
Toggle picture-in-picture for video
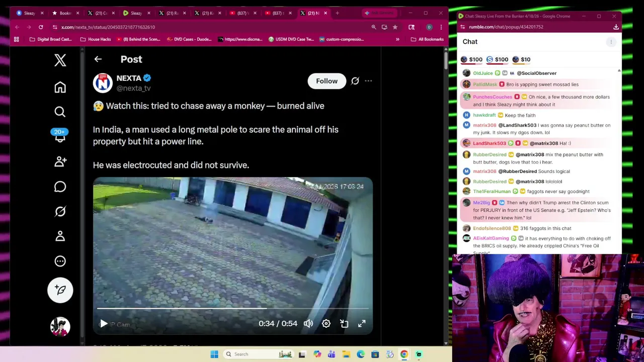(344, 324)
